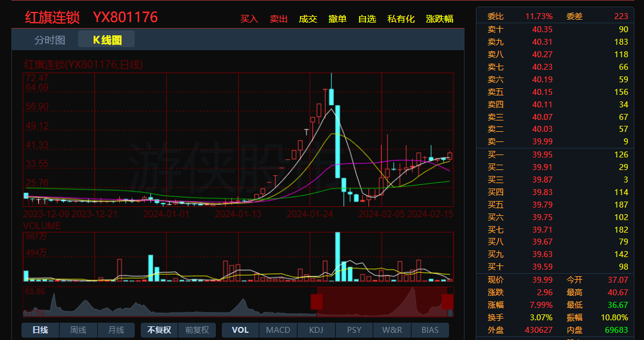This screenshot has width=644, height=340.
Task: Switch the chart to 月线
Action: [x=116, y=330]
